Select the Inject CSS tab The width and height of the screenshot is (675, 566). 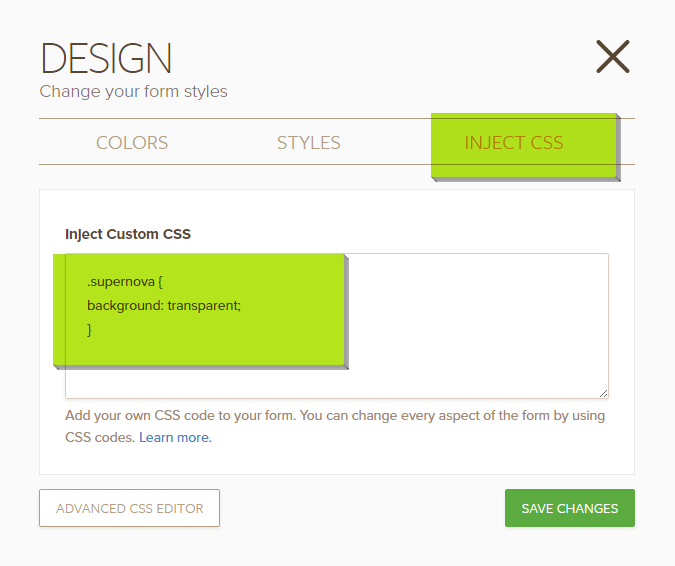click(514, 143)
